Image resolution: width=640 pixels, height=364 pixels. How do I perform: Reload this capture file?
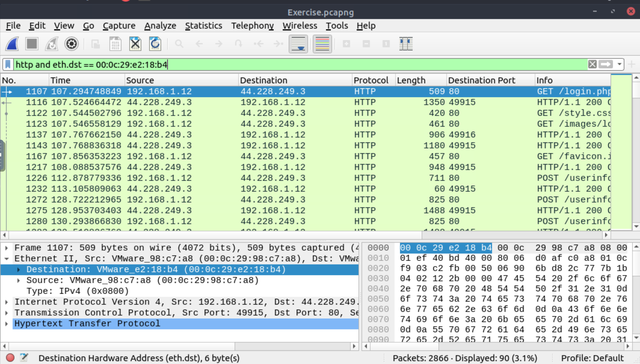click(x=155, y=44)
